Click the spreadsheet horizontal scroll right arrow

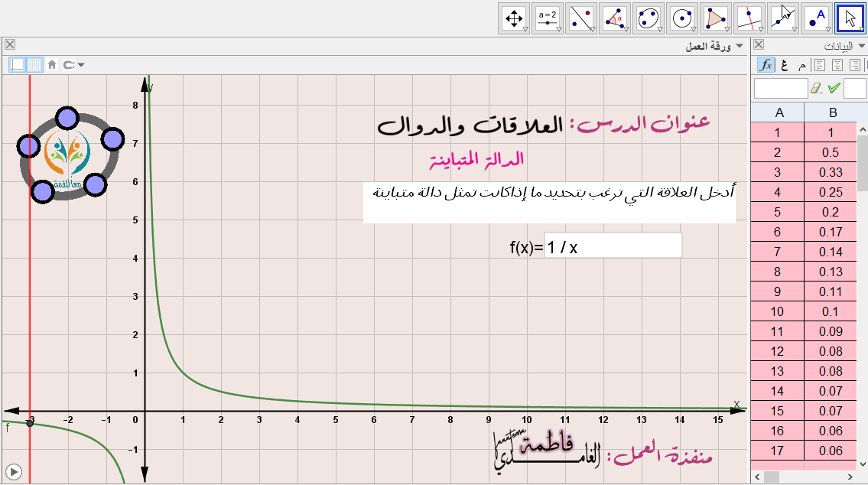[851, 477]
